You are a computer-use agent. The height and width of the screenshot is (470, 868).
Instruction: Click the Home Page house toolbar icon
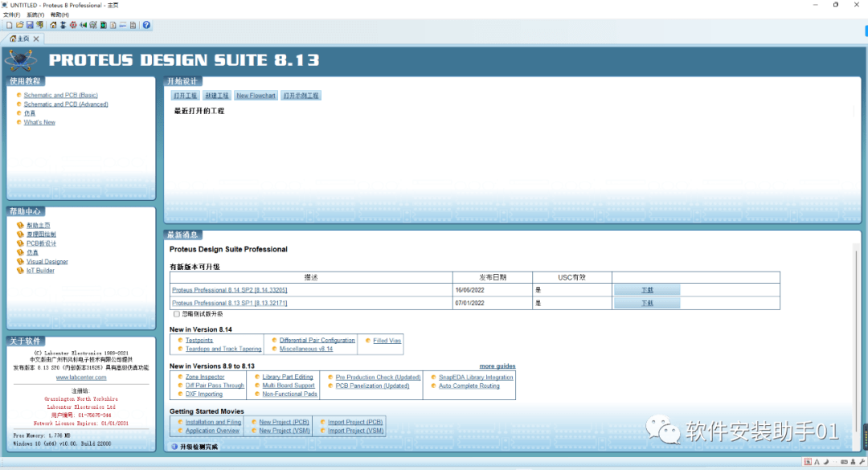(x=53, y=25)
